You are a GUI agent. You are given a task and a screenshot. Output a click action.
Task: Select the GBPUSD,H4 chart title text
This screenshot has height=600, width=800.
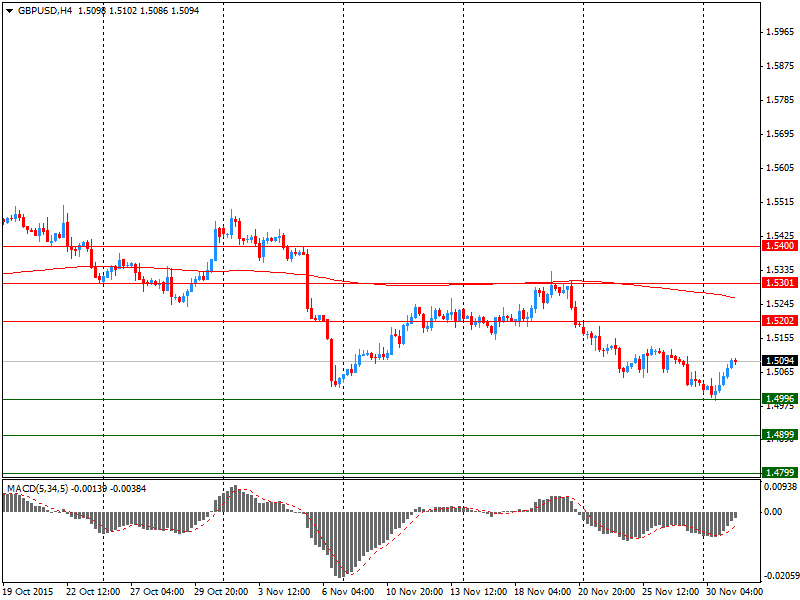[x=45, y=11]
